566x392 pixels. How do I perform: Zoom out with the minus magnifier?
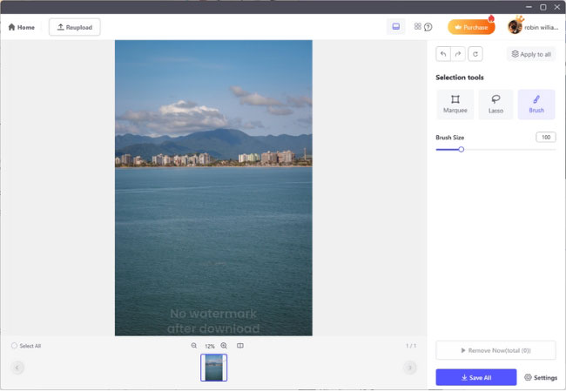click(x=194, y=346)
